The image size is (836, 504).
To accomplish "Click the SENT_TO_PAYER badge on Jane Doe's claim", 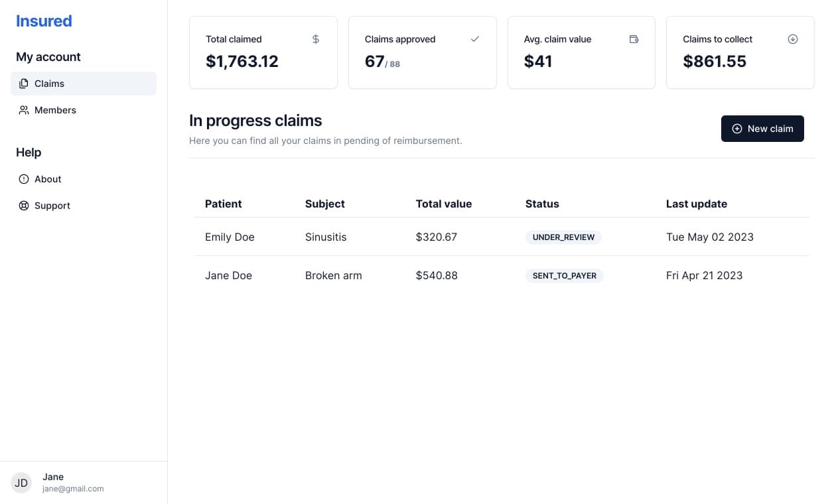I will (x=564, y=275).
